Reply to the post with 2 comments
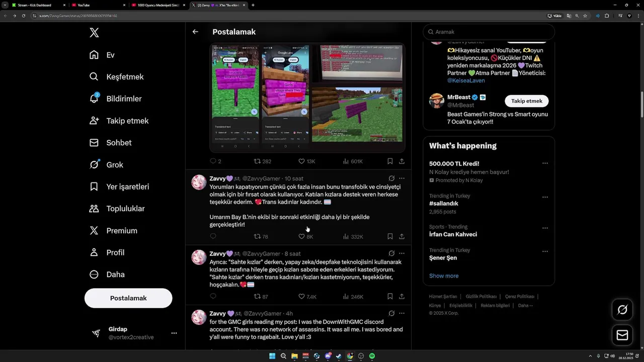 (x=215, y=161)
